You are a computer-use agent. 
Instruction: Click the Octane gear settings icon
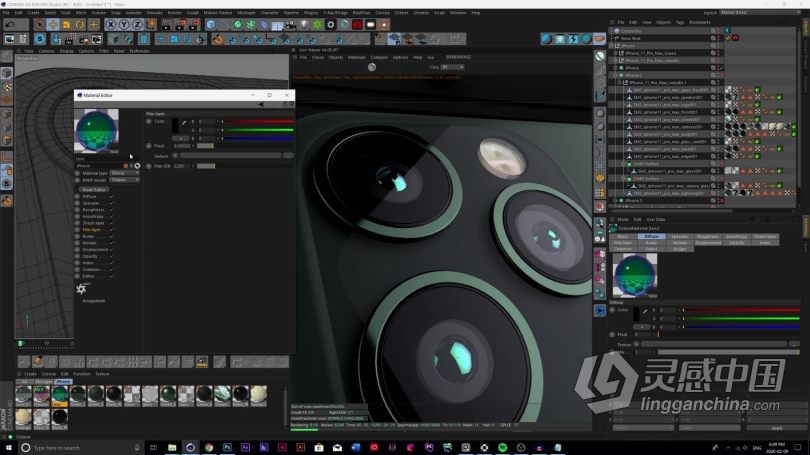coord(331,24)
